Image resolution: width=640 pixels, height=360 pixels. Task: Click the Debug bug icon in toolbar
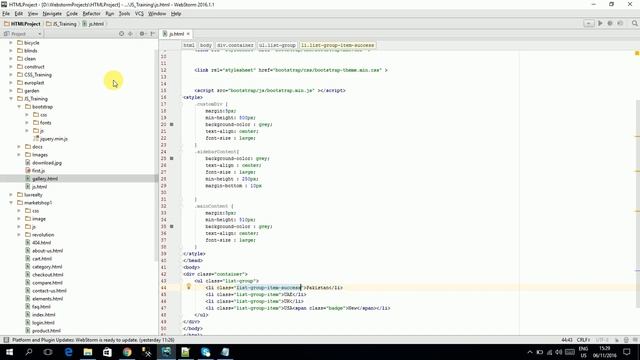(x=610, y=24)
